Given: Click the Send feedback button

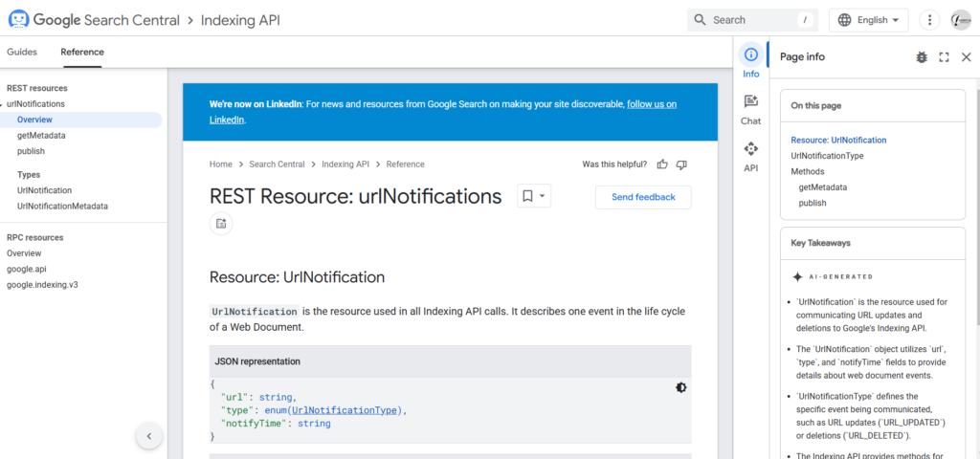Looking at the screenshot, I should [x=643, y=197].
